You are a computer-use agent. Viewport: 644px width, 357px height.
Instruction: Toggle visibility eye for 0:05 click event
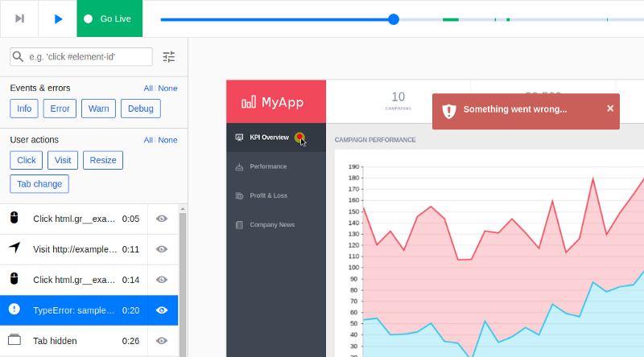[162, 219]
